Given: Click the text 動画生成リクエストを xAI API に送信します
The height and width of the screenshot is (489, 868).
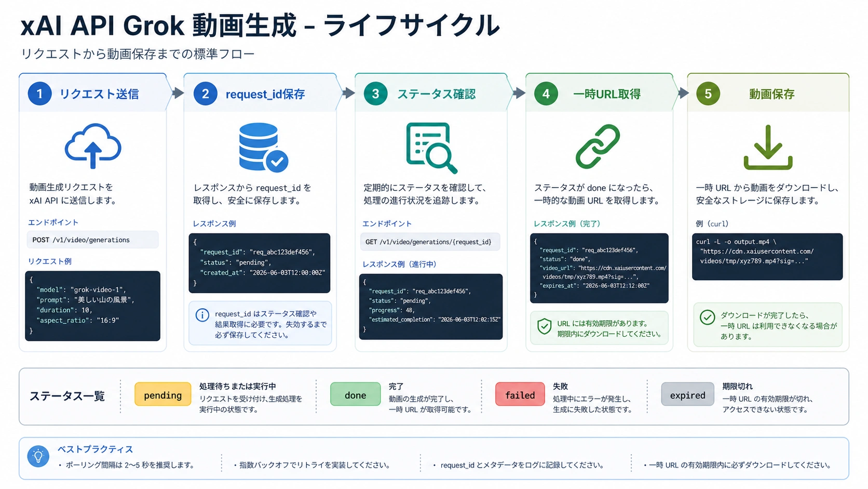Looking at the screenshot, I should click(x=73, y=194).
